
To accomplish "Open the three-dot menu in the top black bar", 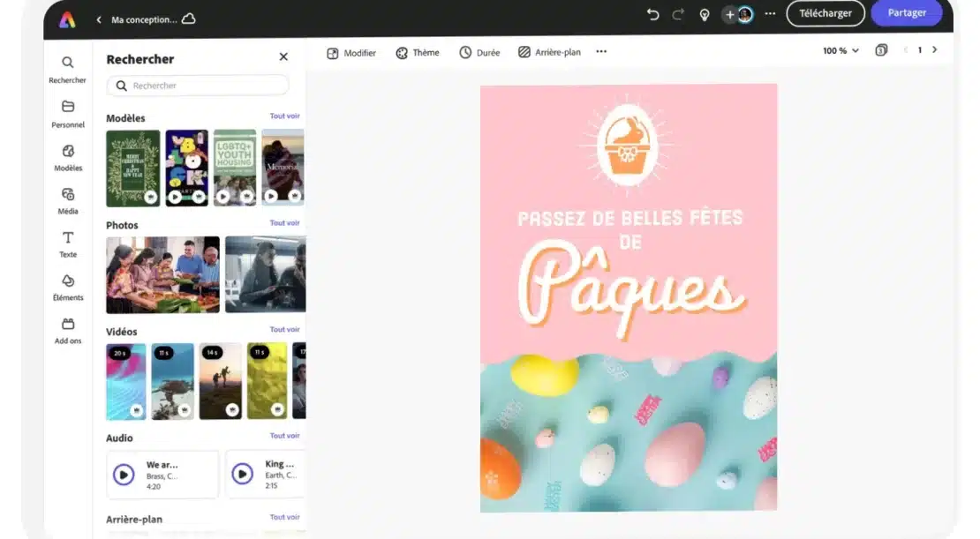I will click(770, 14).
